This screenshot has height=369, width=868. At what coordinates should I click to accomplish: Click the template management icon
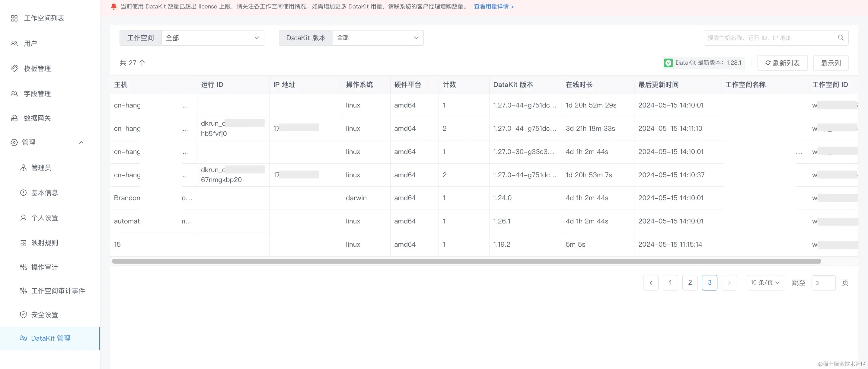click(x=14, y=69)
